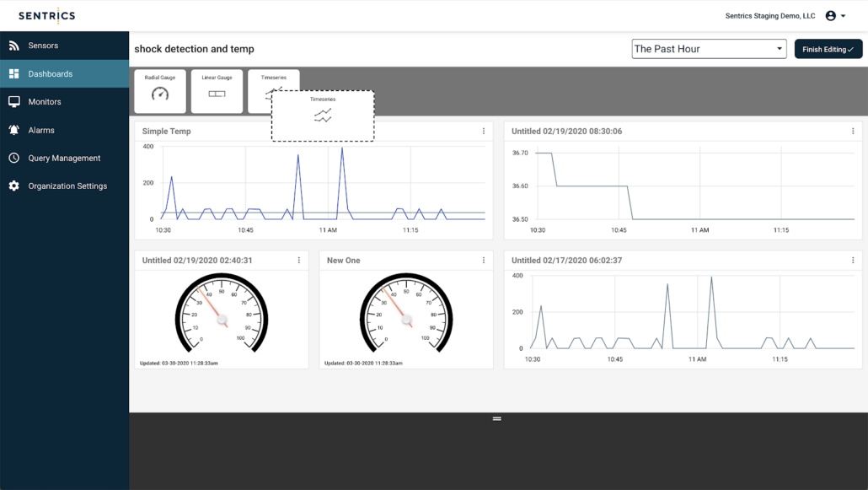This screenshot has height=490, width=868.
Task: Click the radial gauge in New One widget
Action: (x=406, y=313)
